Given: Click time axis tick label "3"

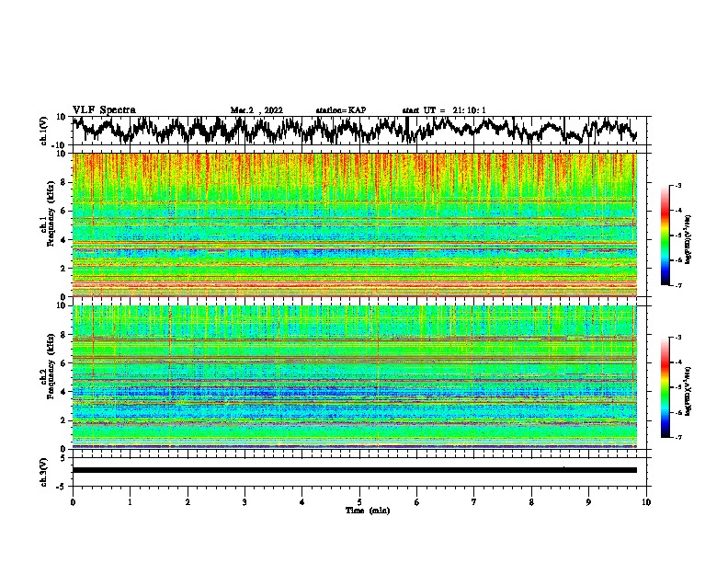Looking at the screenshot, I should pyautogui.click(x=245, y=502).
